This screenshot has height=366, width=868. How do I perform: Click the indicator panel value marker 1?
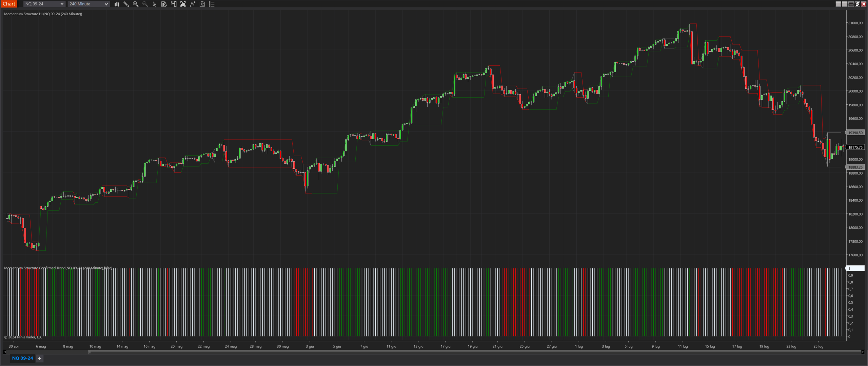point(855,268)
